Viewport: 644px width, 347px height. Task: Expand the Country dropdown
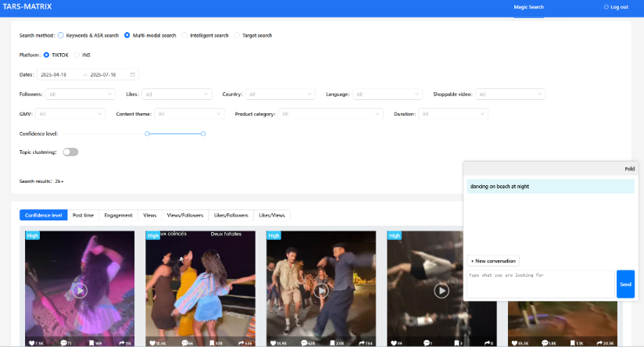click(280, 95)
